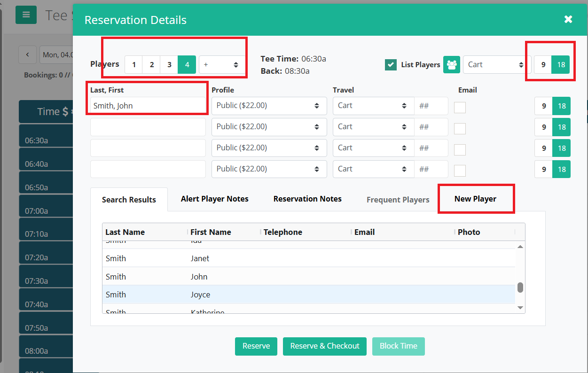
Task: Set number of players to 3
Action: pyautogui.click(x=169, y=65)
